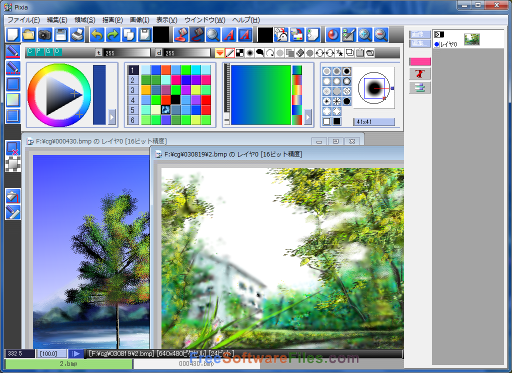
Task: Select the boxed red A text tool
Action: coord(245,35)
